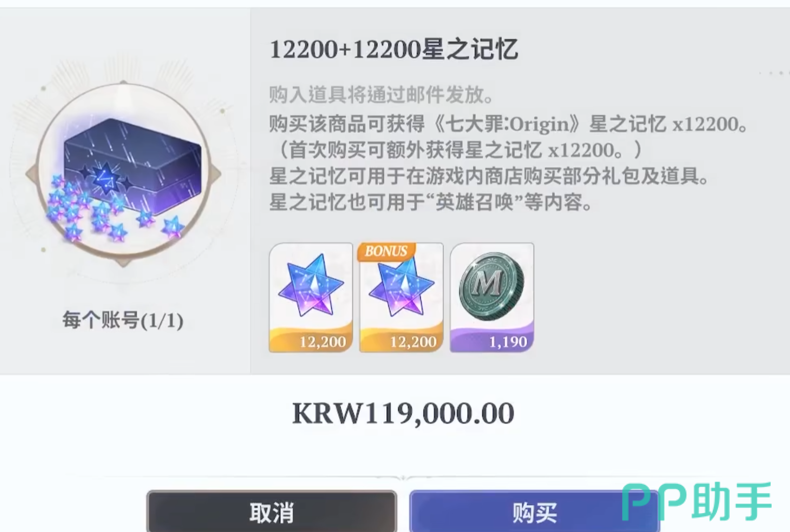Click the orange BONUS badge
The image size is (790, 532).
click(x=386, y=251)
